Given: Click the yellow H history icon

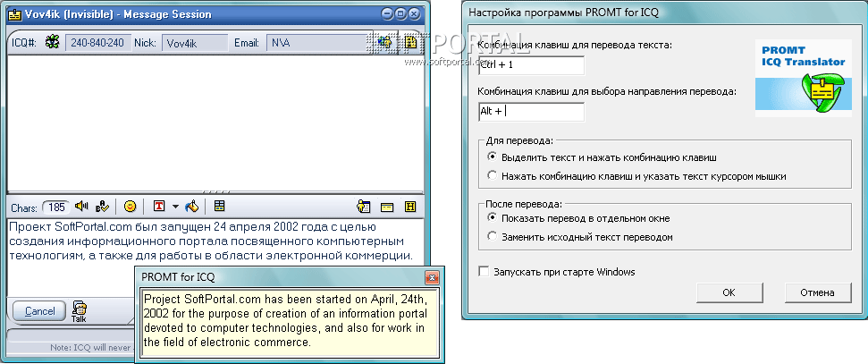Looking at the screenshot, I should tap(410, 207).
